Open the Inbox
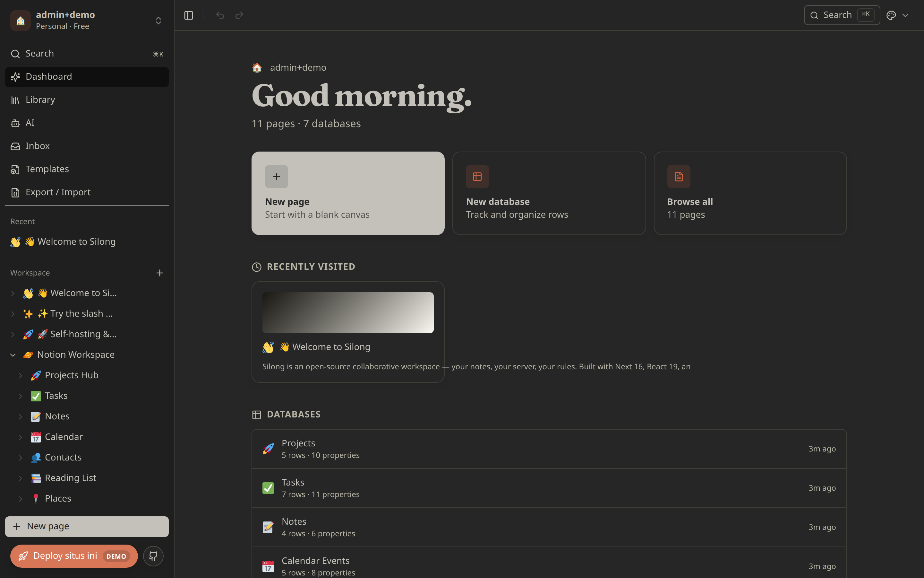Viewport: 924px width, 578px height. coord(87,146)
